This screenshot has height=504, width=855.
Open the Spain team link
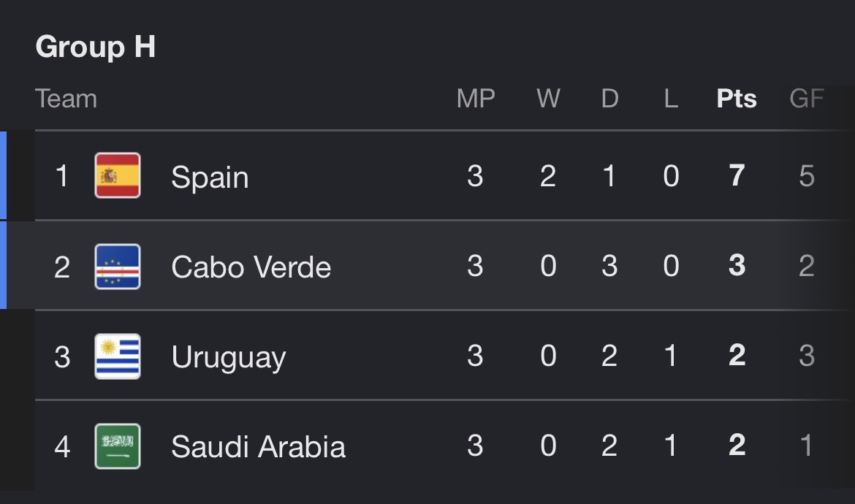pyautogui.click(x=210, y=177)
